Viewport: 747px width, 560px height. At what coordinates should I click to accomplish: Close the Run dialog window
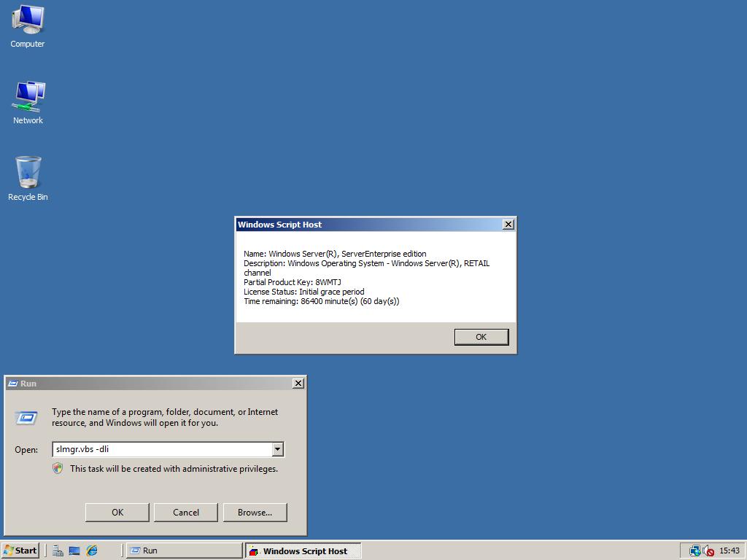298,384
